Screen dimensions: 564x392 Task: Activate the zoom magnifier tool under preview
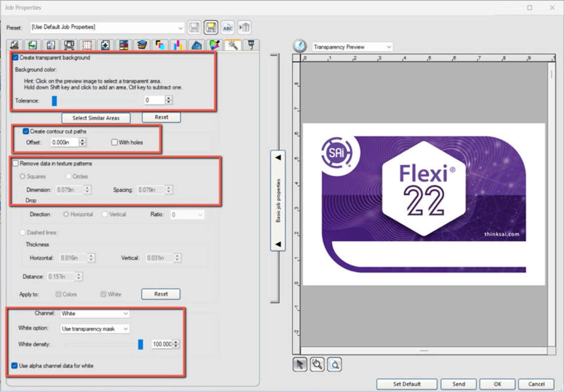(317, 364)
